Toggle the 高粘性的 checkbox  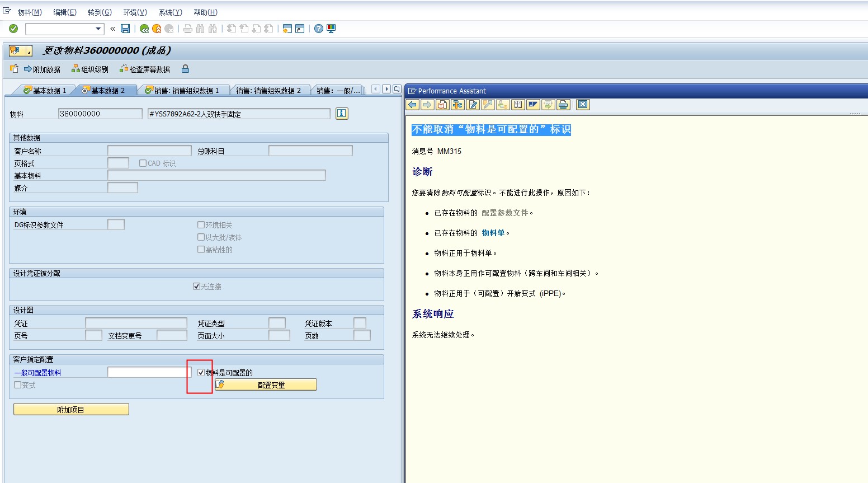201,250
